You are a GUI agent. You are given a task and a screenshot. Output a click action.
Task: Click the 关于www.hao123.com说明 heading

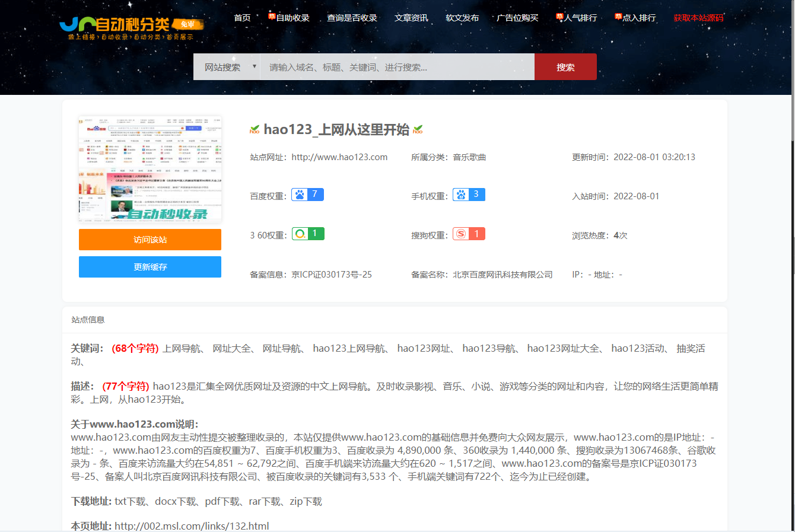(x=135, y=424)
